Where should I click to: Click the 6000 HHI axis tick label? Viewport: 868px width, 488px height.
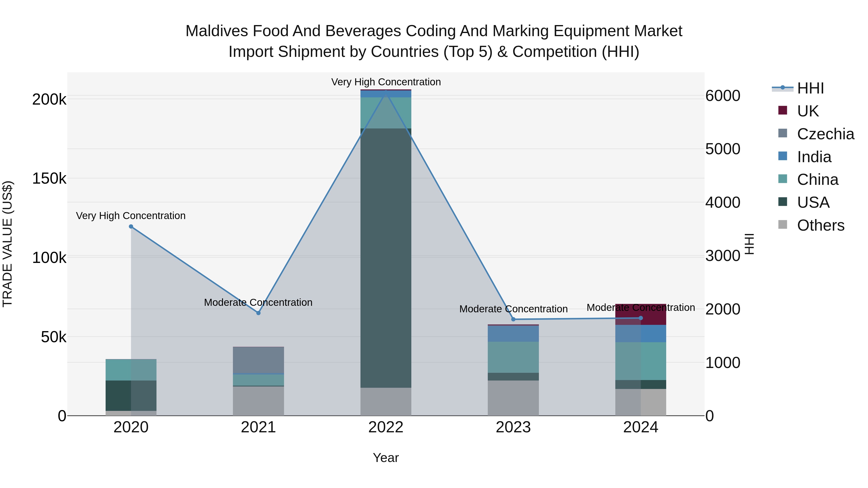[x=723, y=96]
